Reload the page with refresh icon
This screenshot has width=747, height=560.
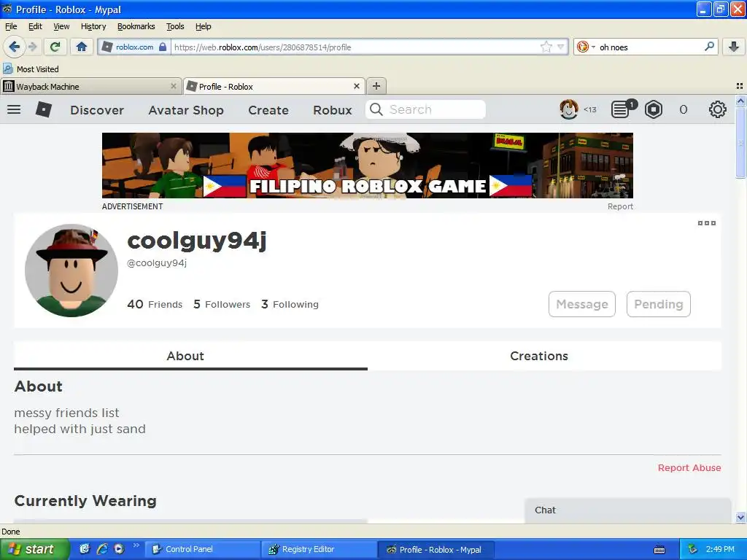click(55, 47)
